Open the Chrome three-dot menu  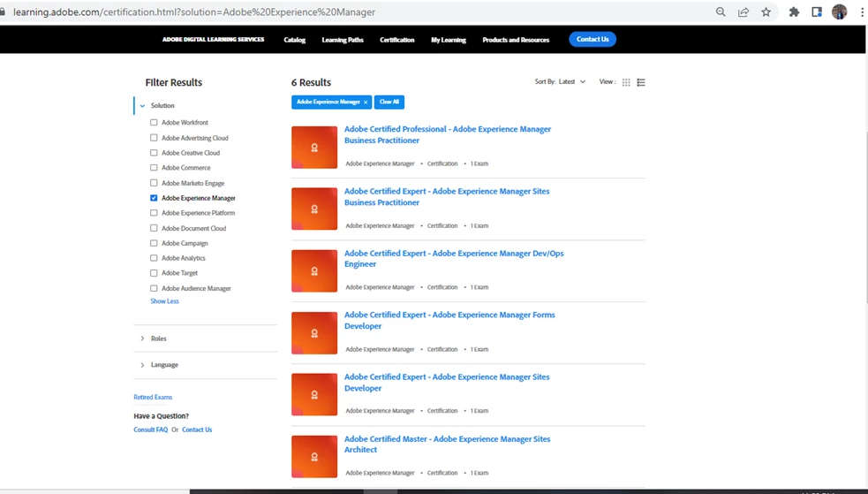[x=863, y=11]
